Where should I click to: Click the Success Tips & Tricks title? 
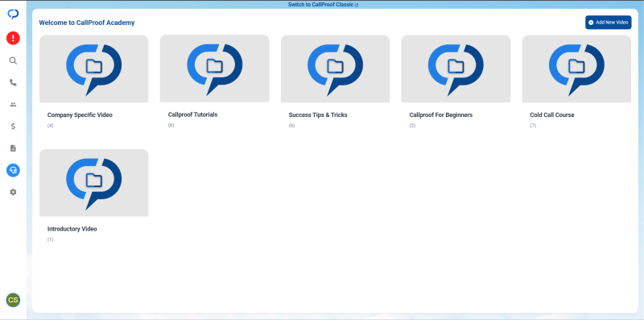pyautogui.click(x=318, y=115)
